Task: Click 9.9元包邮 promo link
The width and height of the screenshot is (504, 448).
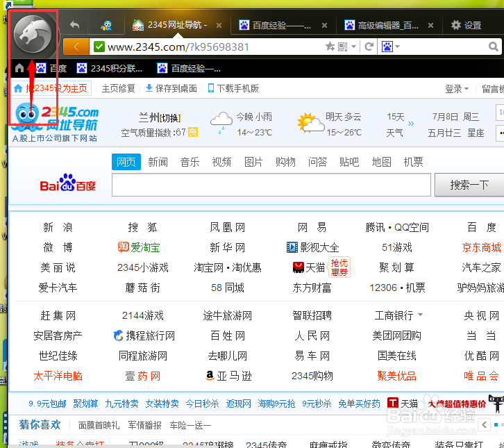Action: [x=47, y=404]
